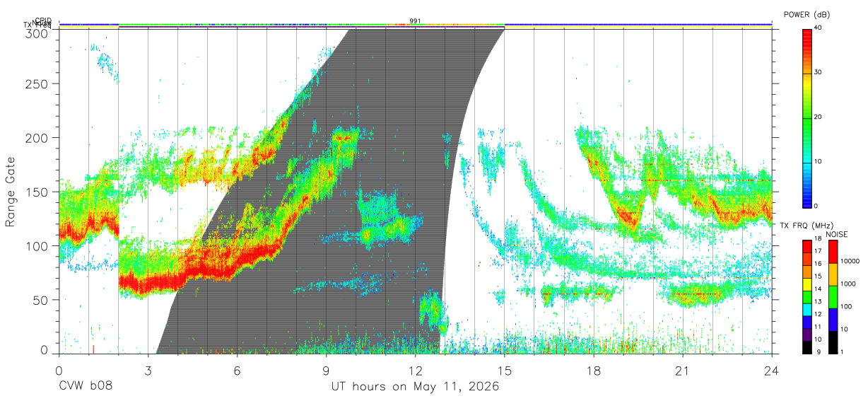
Task: Click the "POWER (dB)" legend title
Action: pos(807,14)
